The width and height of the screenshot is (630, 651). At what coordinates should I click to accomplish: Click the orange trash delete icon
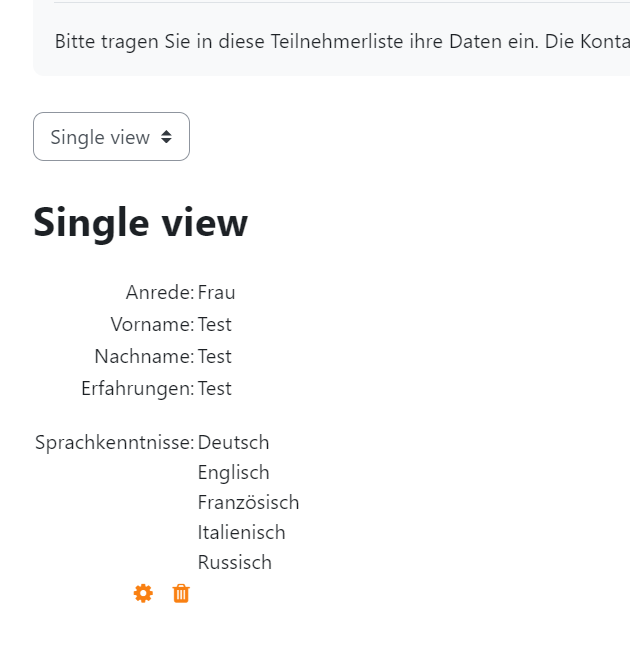(x=181, y=593)
